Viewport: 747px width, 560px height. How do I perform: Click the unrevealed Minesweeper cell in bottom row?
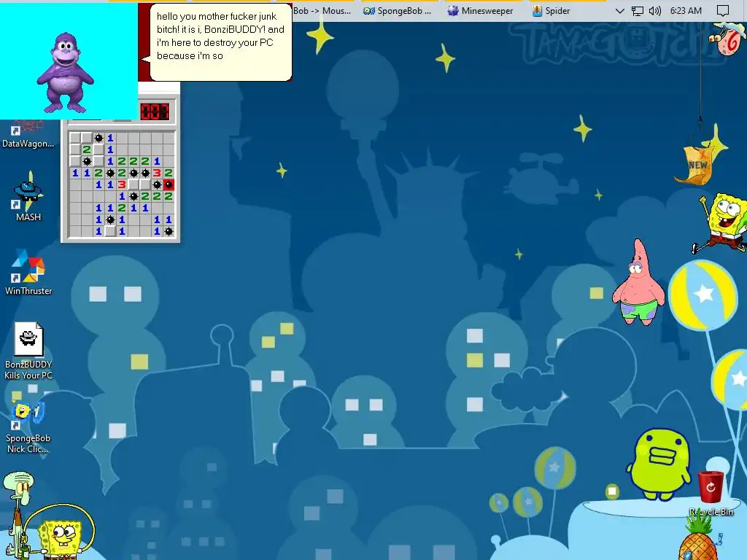(x=110, y=231)
